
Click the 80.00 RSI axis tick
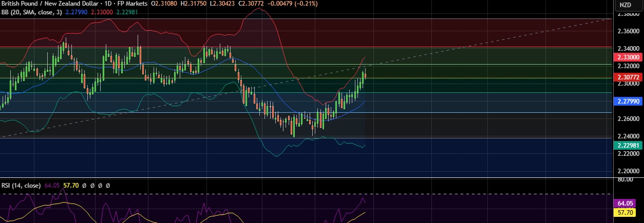coord(624,180)
